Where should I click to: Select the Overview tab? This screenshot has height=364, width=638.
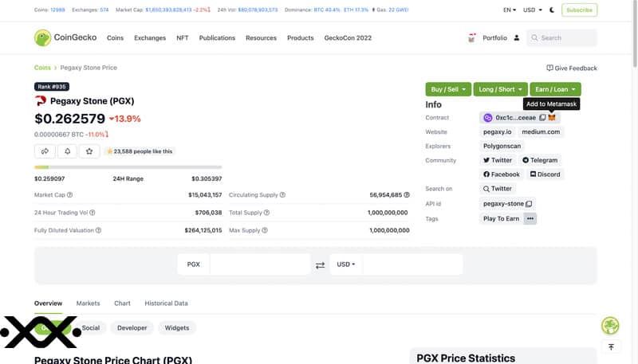coord(48,303)
